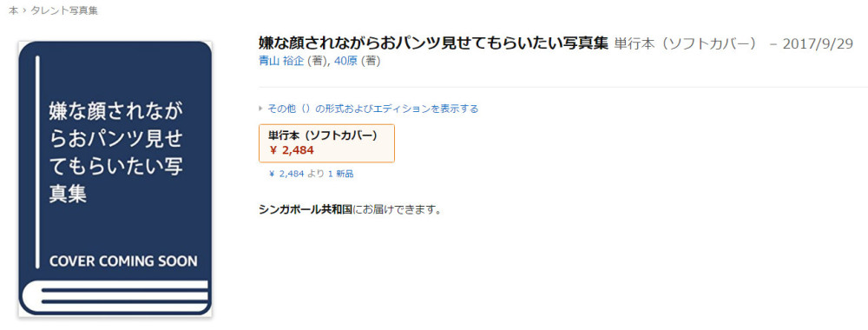This screenshot has width=868, height=330.
Task: Click the breadcrumb chevron separator after 本
Action: tap(23, 10)
